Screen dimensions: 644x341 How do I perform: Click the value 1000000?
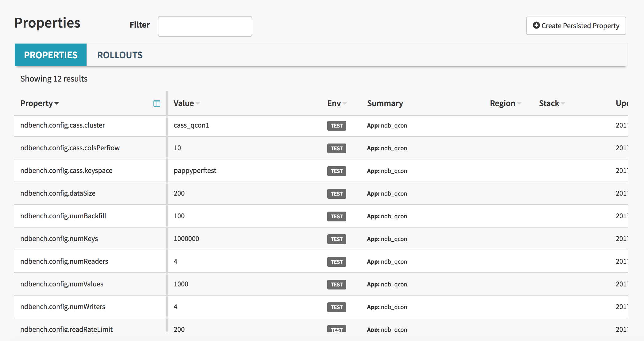[x=186, y=239]
